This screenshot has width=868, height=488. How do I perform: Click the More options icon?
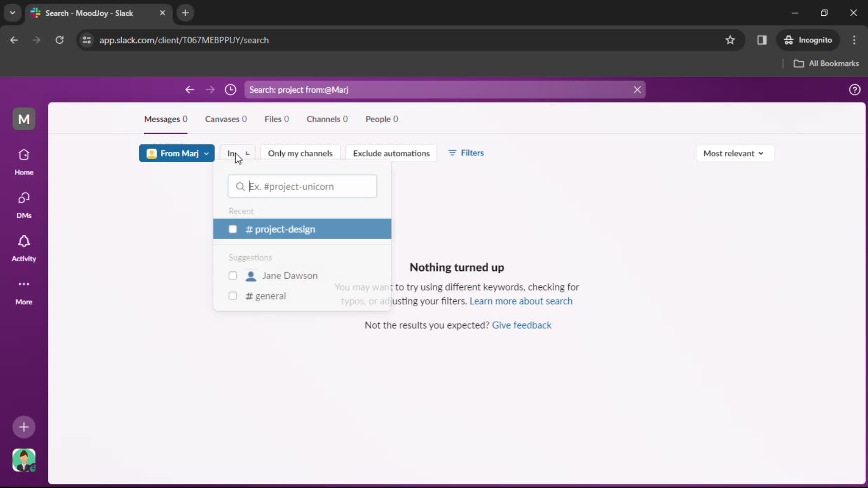(x=24, y=284)
